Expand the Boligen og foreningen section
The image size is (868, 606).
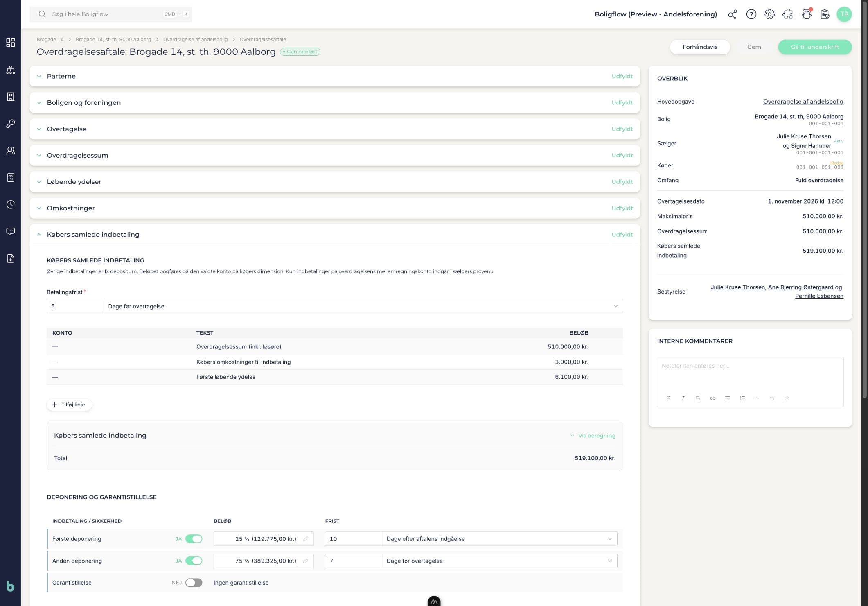[x=335, y=102]
